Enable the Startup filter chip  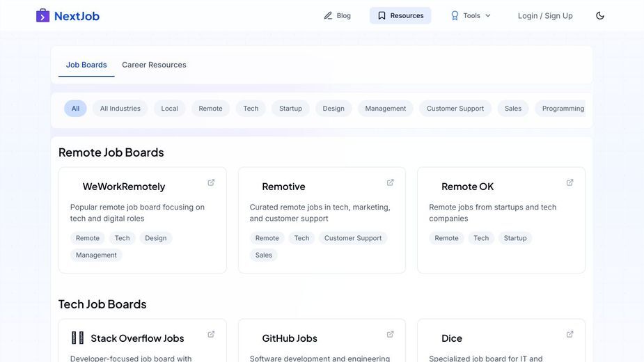[290, 109]
